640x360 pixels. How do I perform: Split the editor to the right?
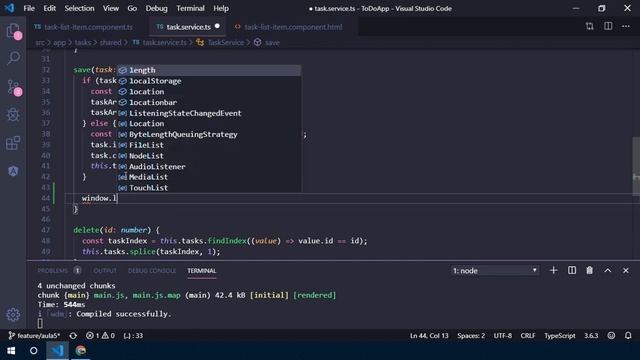tap(608, 27)
